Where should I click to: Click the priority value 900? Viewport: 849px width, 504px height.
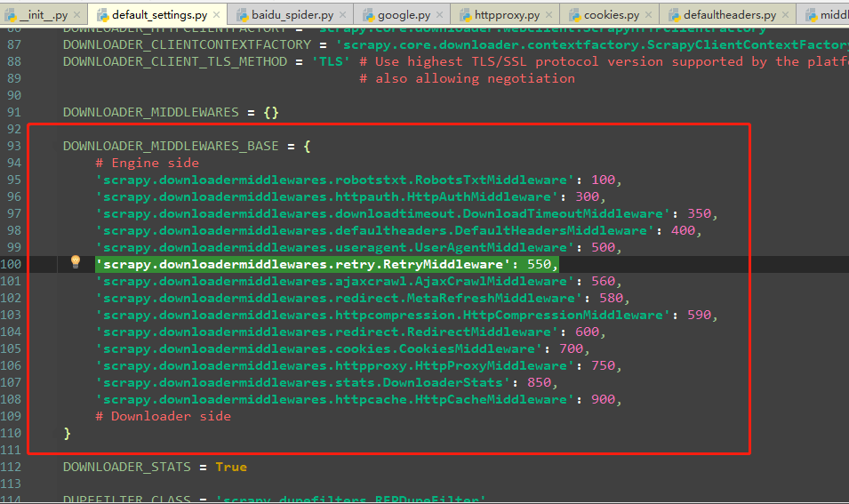603,399
